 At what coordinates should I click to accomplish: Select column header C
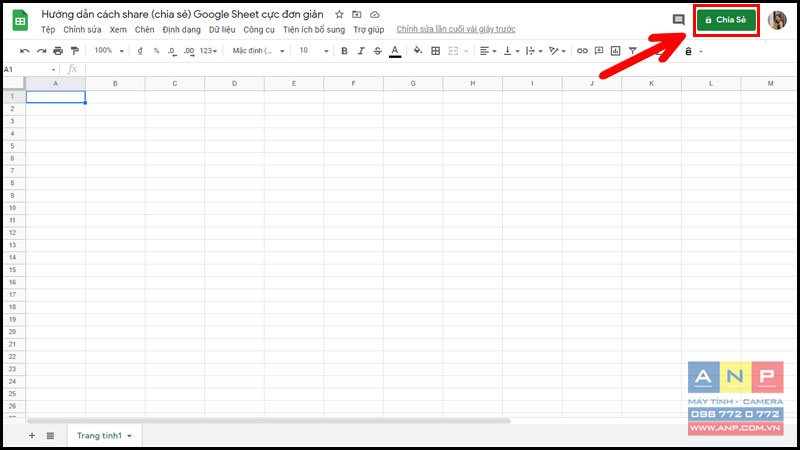point(175,83)
